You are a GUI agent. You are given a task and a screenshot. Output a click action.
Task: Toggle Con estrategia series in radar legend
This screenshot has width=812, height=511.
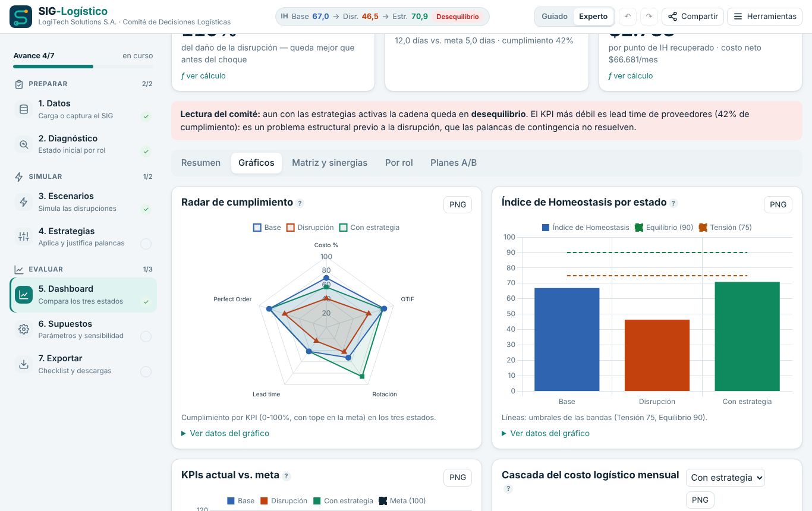[369, 228]
